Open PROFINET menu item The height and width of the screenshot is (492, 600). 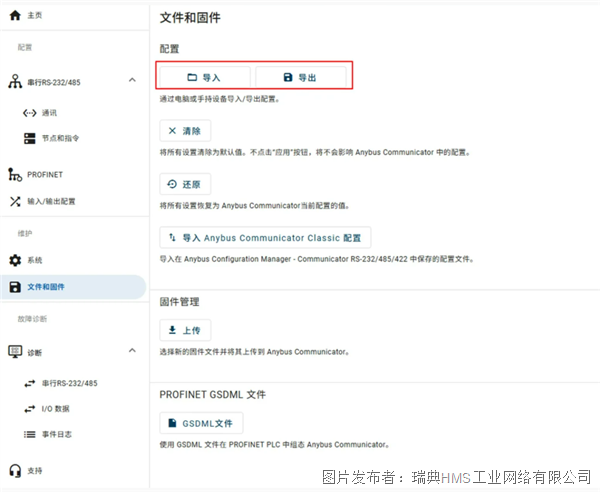(45, 175)
